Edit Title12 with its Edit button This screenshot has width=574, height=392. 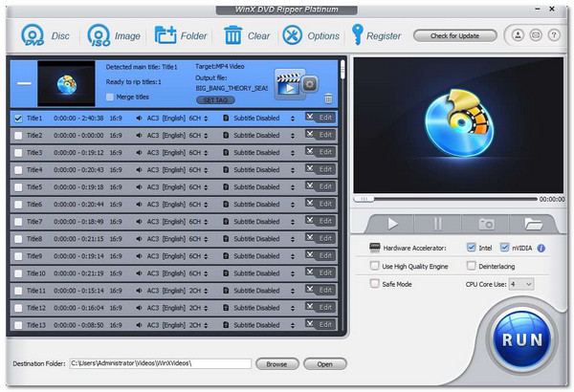click(x=320, y=308)
